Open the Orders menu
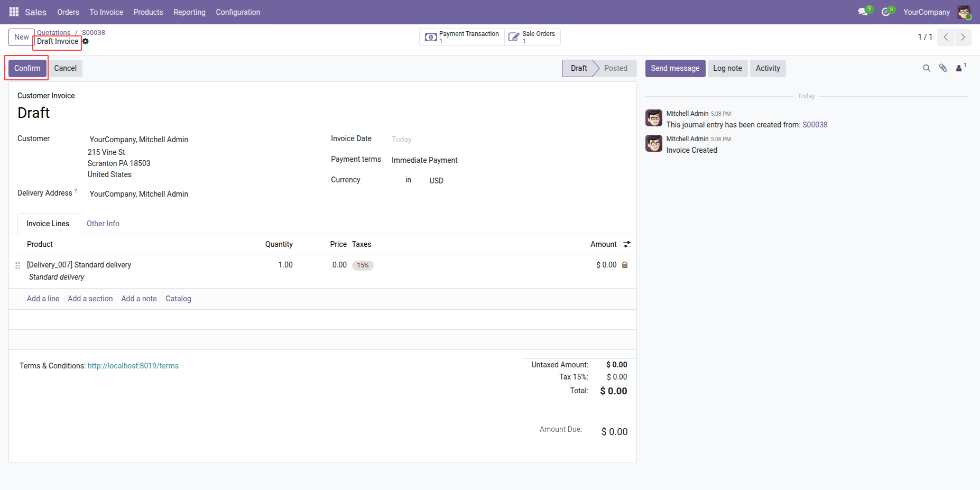The height and width of the screenshot is (490, 980). pyautogui.click(x=68, y=12)
